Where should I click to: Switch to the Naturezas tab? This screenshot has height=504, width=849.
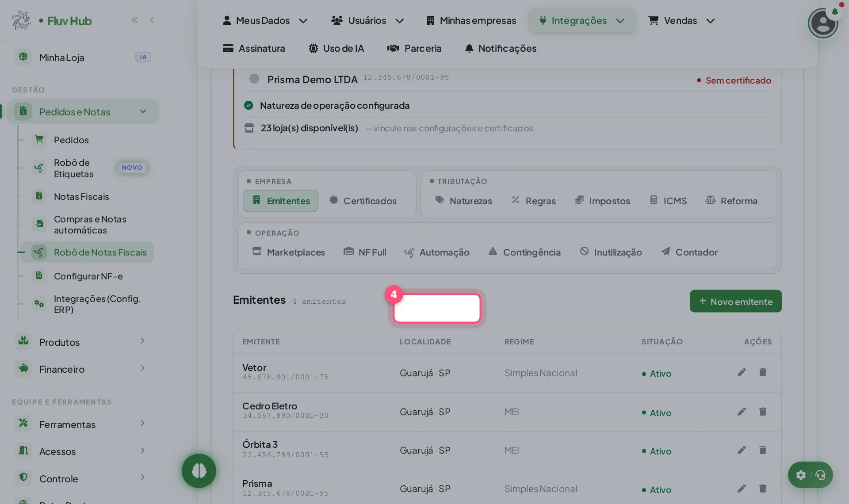pos(463,201)
